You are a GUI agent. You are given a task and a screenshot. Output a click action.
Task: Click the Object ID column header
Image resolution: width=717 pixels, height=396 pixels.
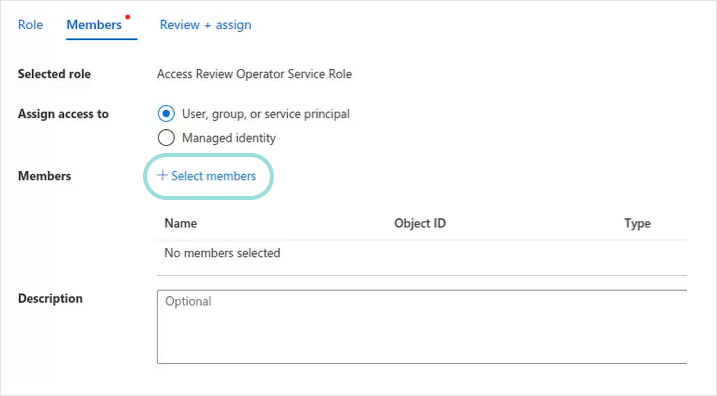[420, 223]
